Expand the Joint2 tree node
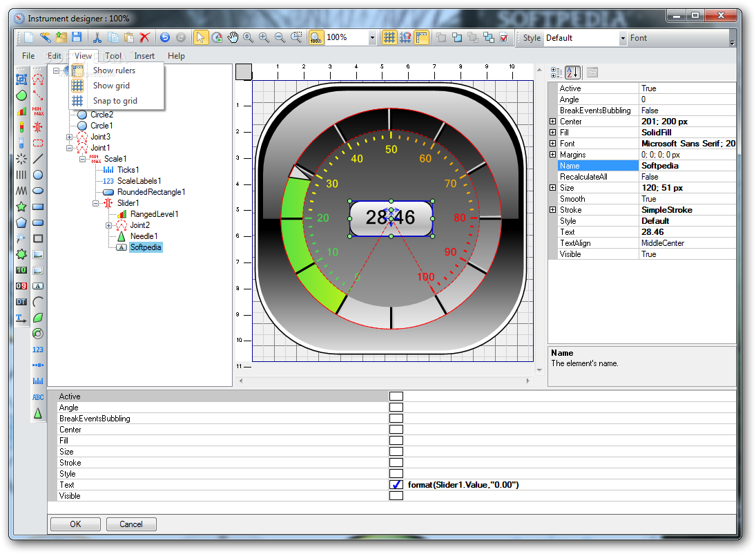The width and height of the screenshot is (756, 554). [108, 225]
